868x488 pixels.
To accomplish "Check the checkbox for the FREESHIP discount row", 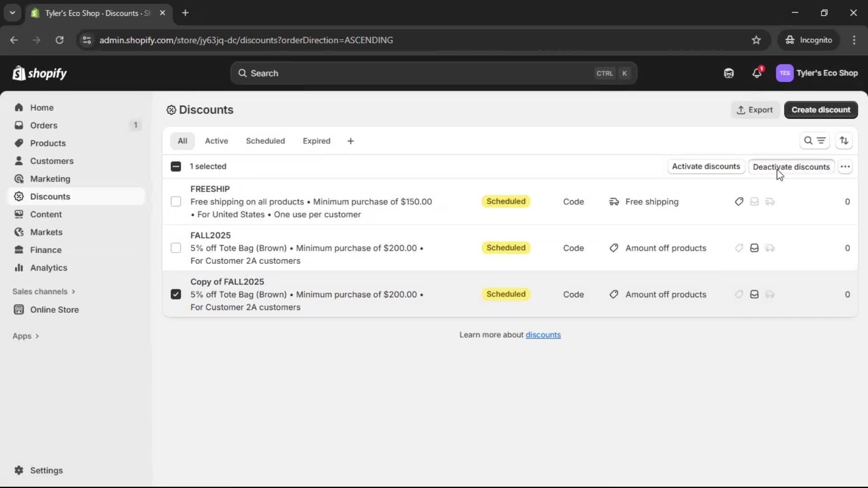I will point(176,202).
